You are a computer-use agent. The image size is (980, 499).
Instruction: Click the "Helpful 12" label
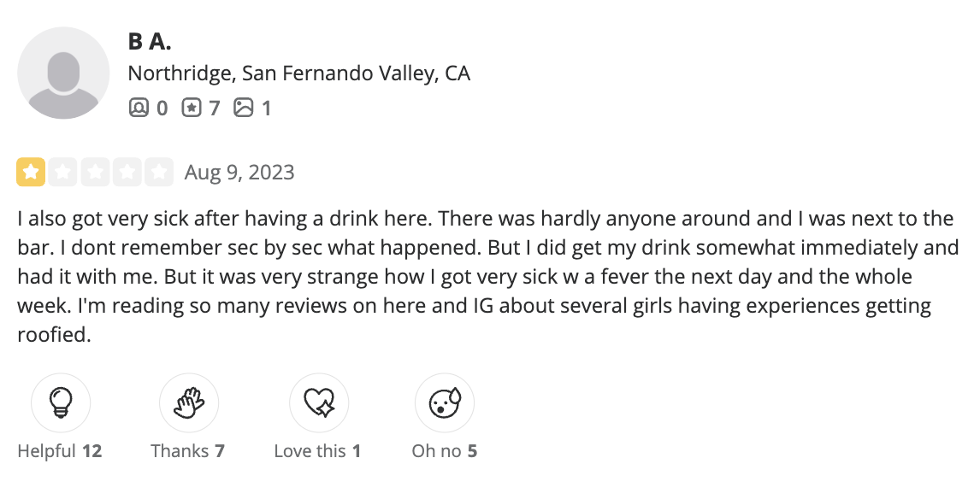(60, 450)
